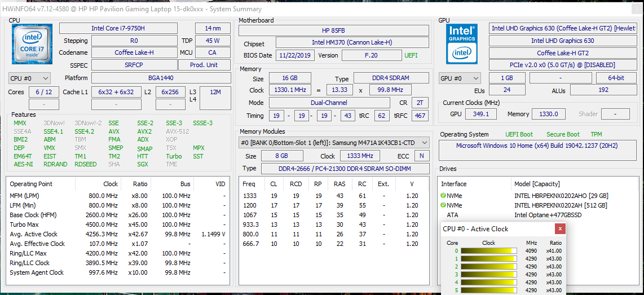This screenshot has height=295, width=644.
Task: Click the Avg. Active Clock row
Action: (118, 234)
